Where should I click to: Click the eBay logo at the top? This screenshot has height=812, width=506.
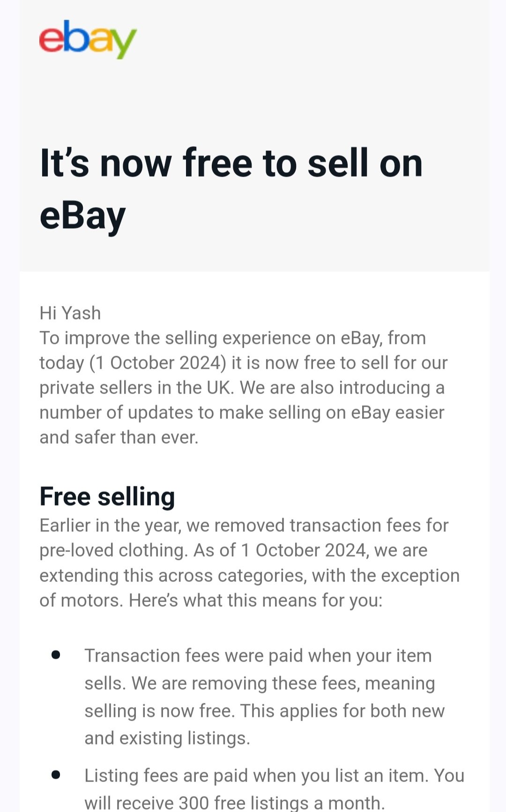pyautogui.click(x=88, y=39)
